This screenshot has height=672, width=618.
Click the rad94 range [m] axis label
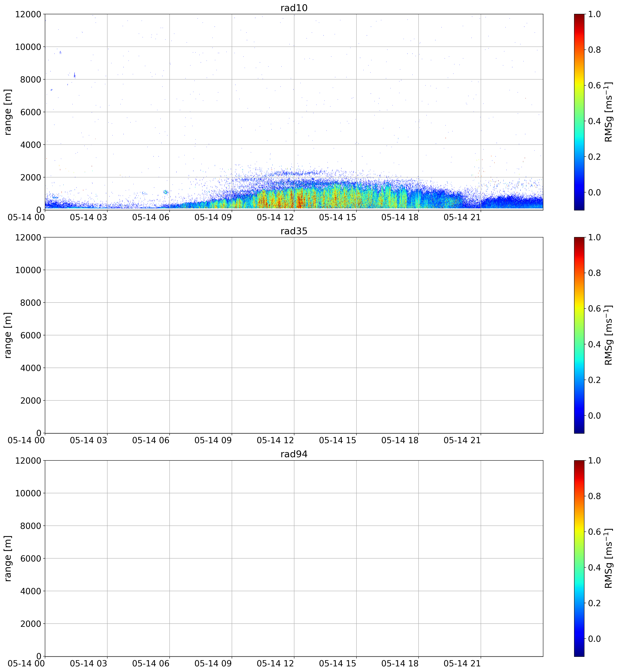point(8,558)
